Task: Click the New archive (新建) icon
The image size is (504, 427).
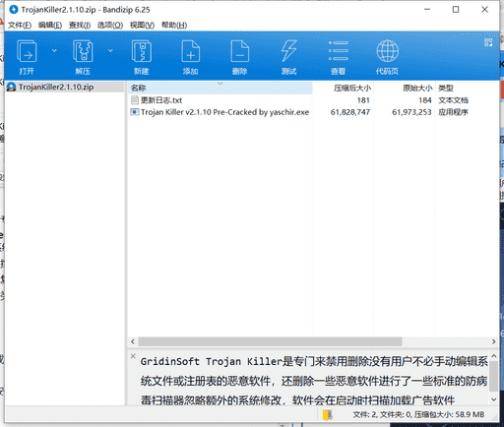Action: coord(142,51)
